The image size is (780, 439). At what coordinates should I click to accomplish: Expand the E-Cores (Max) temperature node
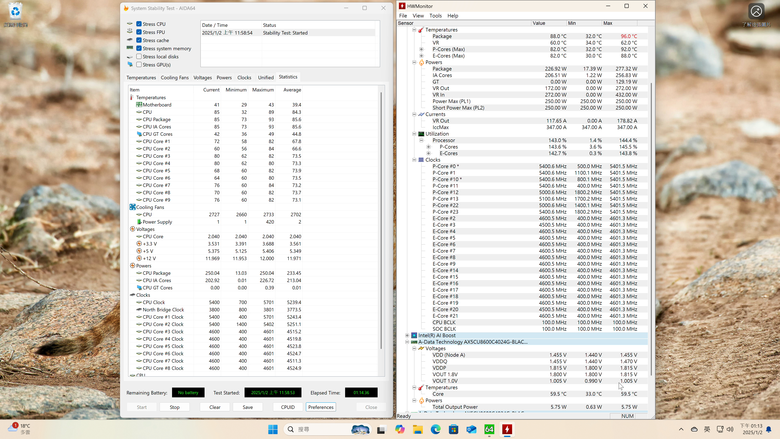tap(421, 56)
